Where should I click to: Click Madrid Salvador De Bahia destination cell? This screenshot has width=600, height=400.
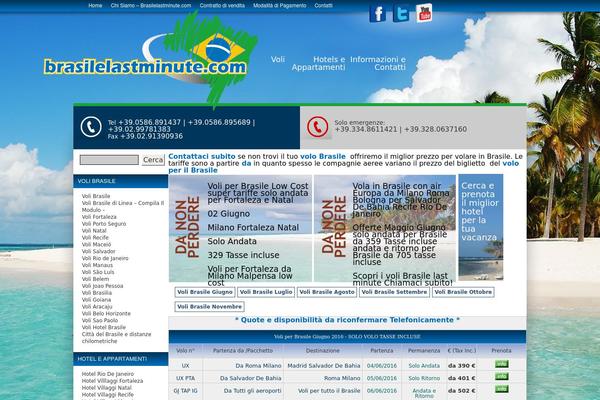pyautogui.click(x=323, y=366)
